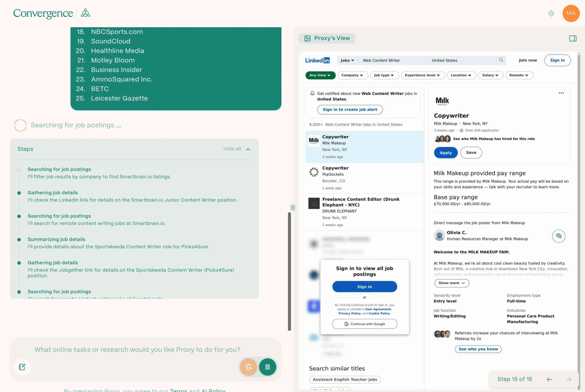Open the three-dots menu on job card

561,93
